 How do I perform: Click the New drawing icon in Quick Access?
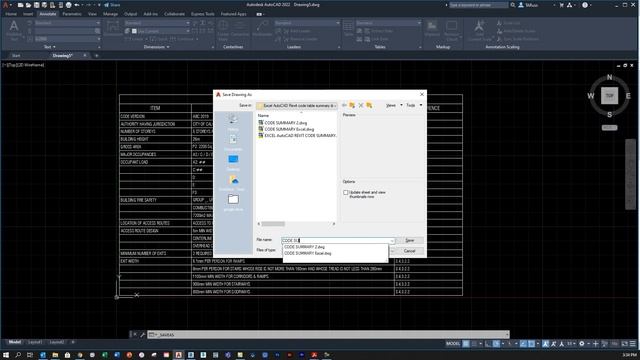point(20,5)
